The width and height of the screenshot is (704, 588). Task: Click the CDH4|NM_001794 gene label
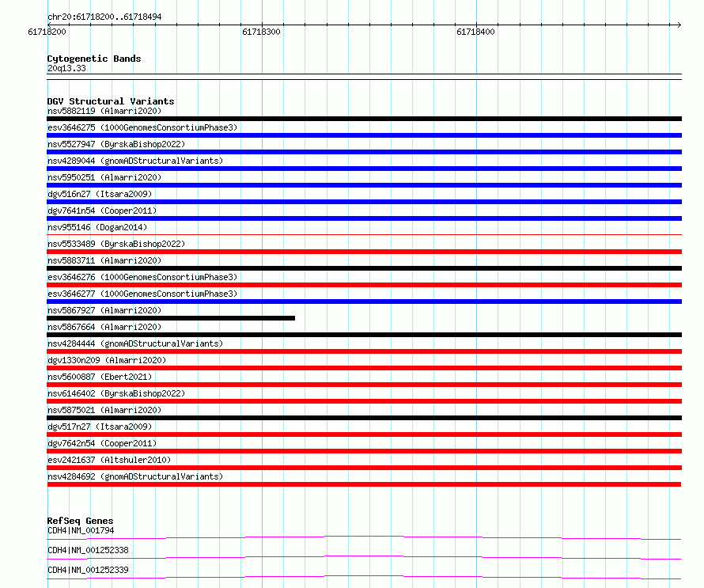(x=81, y=530)
